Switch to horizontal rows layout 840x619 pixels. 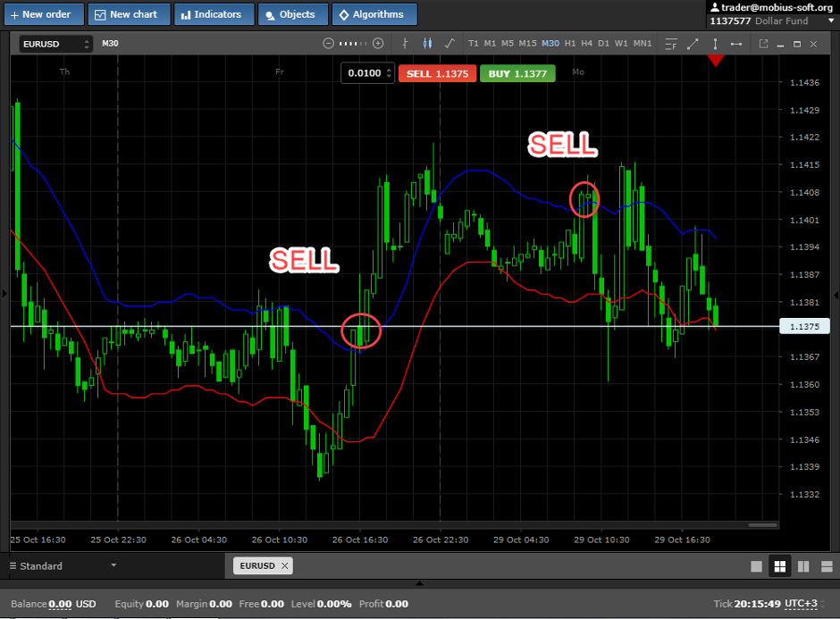[827, 566]
